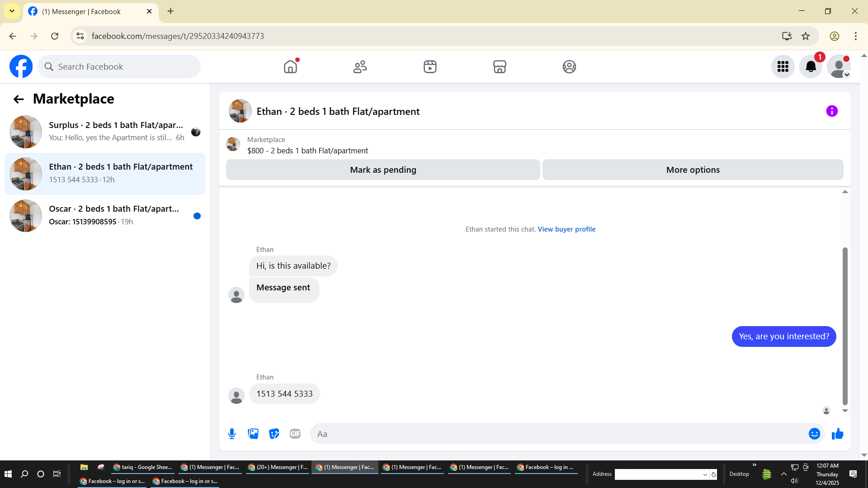
Task: Switch to taskbar '(20+) Messenger' window
Action: pyautogui.click(x=278, y=467)
